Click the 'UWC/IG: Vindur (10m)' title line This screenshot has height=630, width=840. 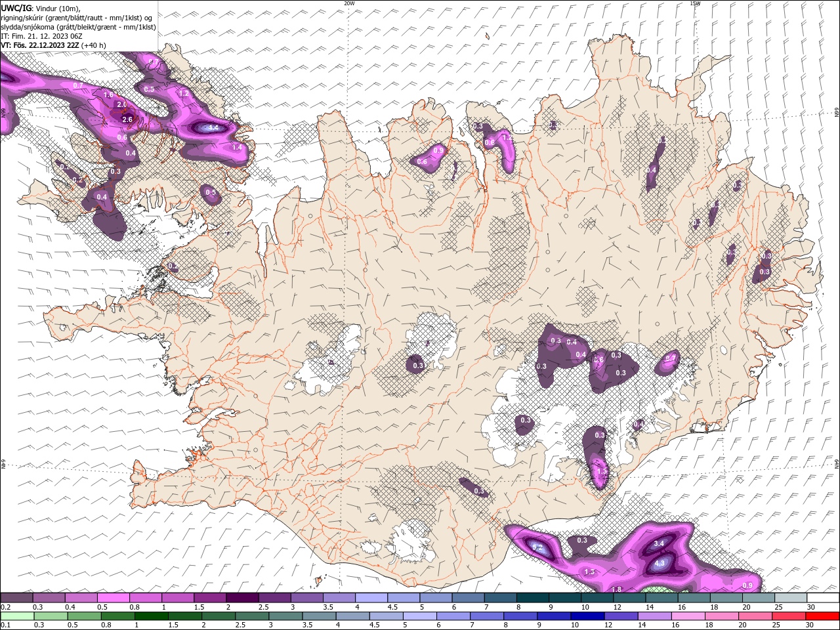(x=41, y=8)
